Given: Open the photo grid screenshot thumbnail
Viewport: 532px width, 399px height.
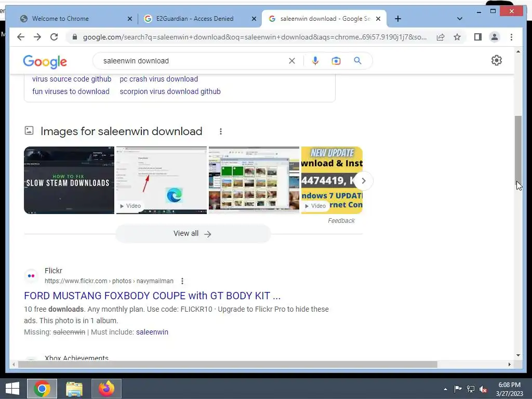Looking at the screenshot, I should [x=254, y=180].
